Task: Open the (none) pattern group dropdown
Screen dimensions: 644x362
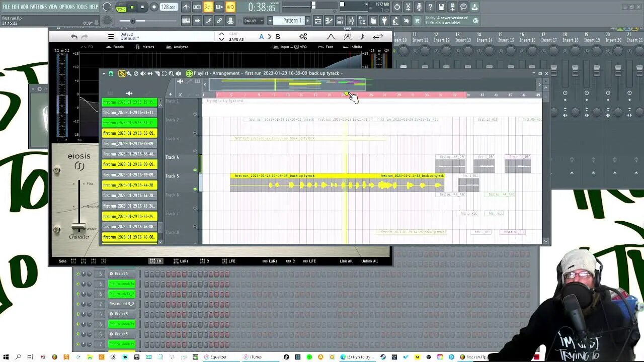Action: pos(254,21)
